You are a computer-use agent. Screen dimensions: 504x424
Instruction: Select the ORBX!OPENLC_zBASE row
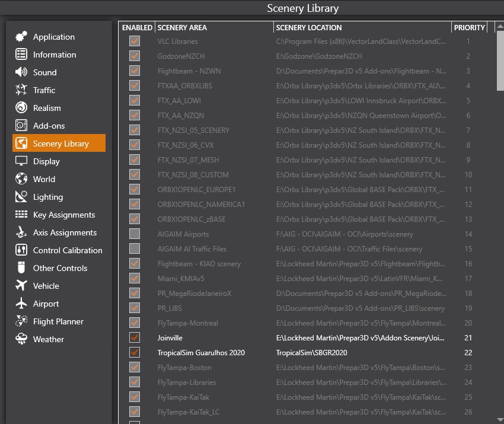tap(307, 219)
